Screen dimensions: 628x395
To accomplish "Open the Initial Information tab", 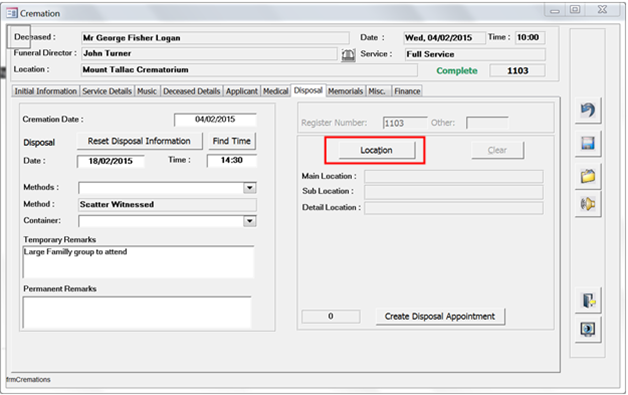I will click(46, 91).
